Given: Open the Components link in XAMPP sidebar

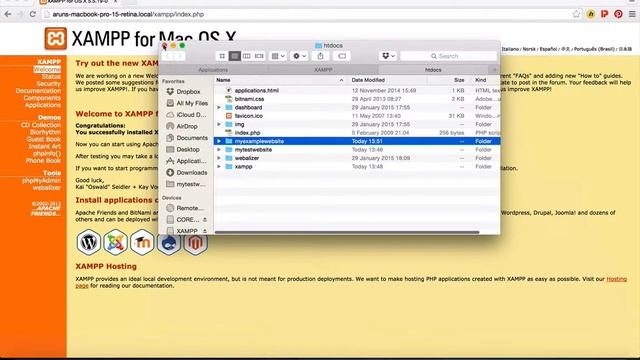Looking at the screenshot, I should [42, 98].
